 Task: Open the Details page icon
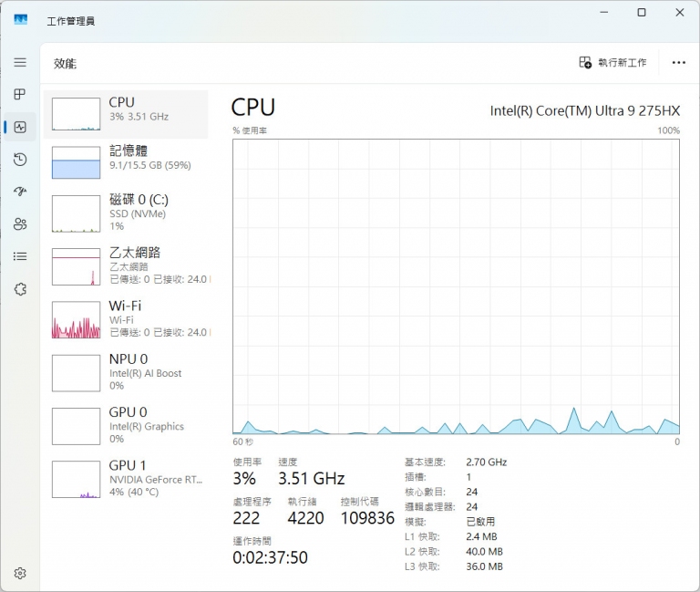pyautogui.click(x=20, y=256)
